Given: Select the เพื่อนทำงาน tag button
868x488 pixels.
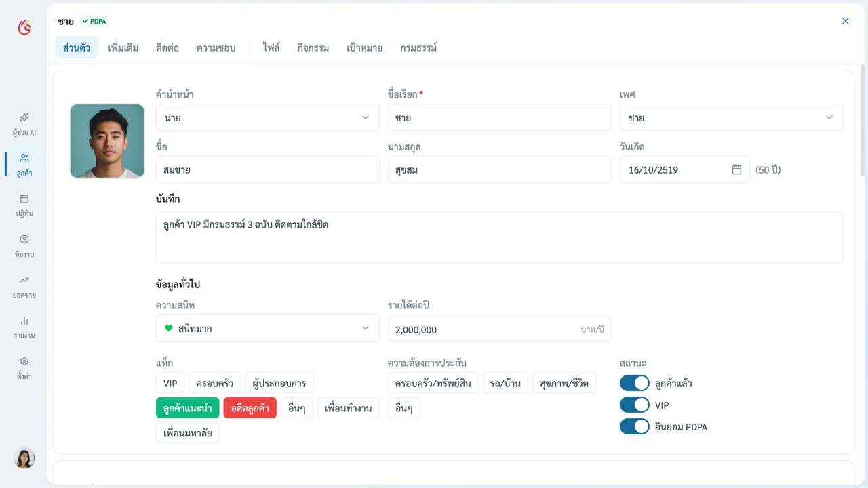Looking at the screenshot, I should tap(349, 407).
